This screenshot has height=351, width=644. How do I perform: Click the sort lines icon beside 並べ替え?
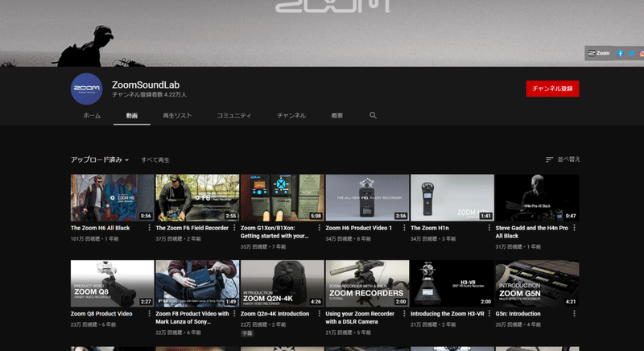click(x=549, y=159)
